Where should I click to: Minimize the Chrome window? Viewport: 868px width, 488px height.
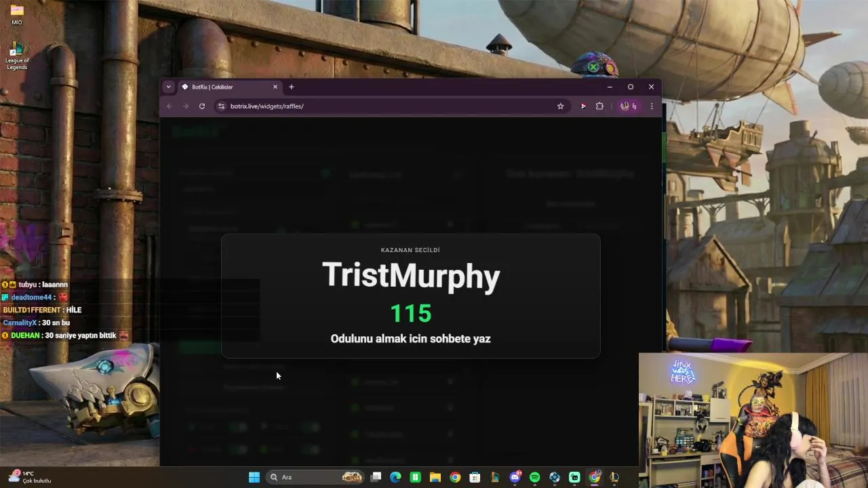point(610,87)
